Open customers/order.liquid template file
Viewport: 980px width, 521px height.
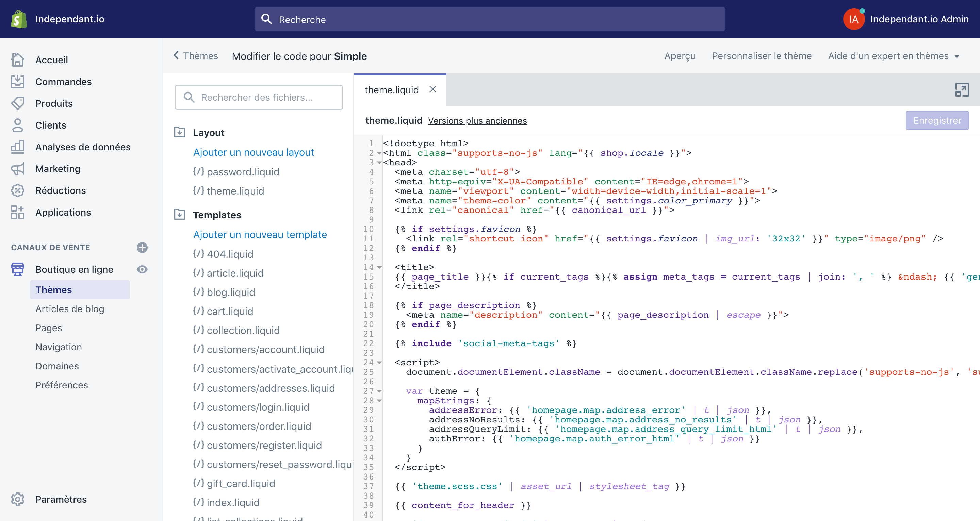pyautogui.click(x=259, y=426)
